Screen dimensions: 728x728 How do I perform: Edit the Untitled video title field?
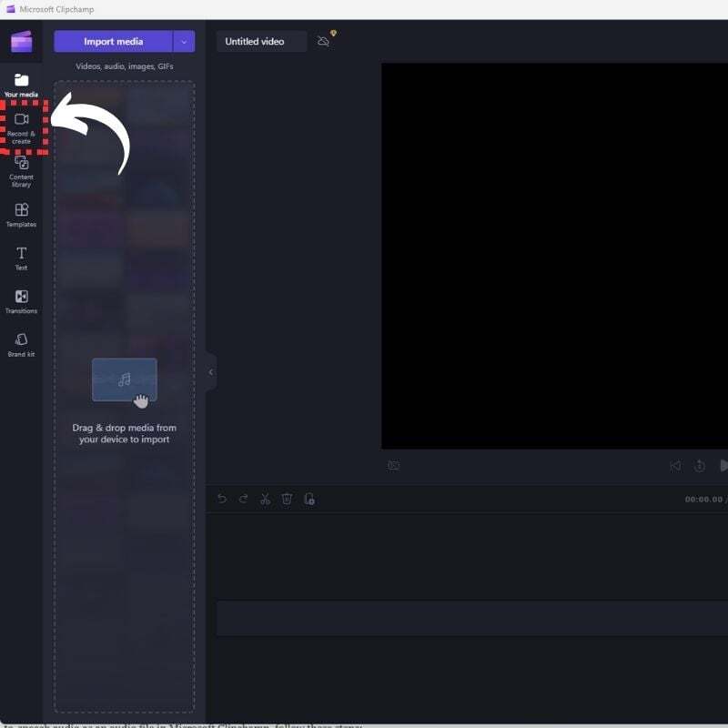261,41
